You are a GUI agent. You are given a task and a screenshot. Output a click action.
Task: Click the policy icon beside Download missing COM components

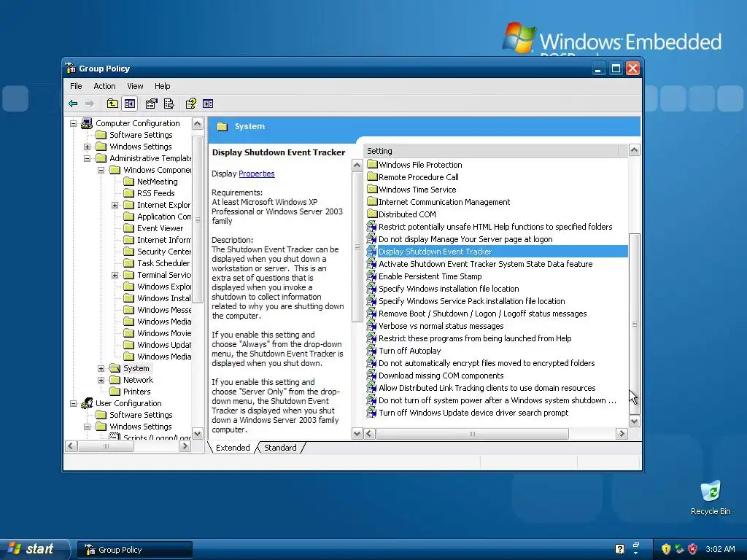pyautogui.click(x=372, y=376)
